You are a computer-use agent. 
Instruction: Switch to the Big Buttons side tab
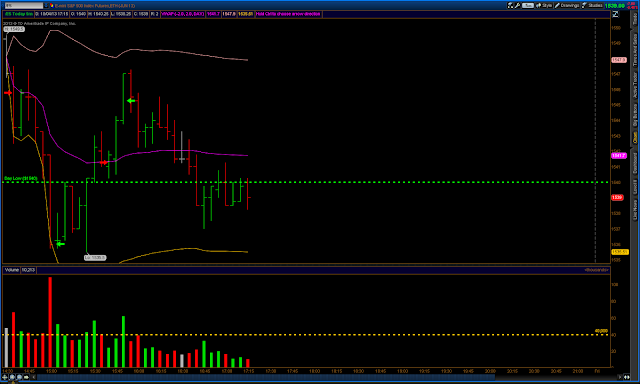(x=635, y=115)
